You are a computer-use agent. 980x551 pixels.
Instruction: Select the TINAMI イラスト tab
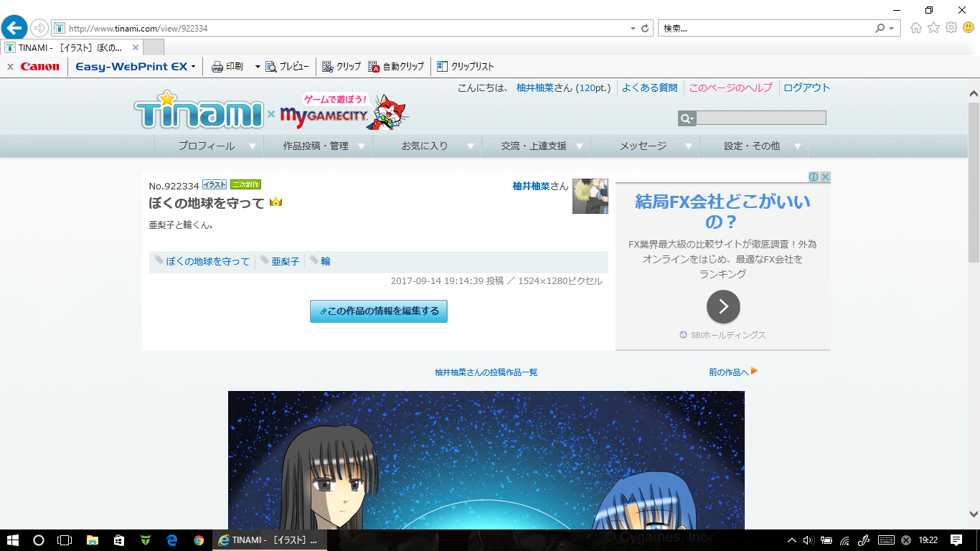click(72, 47)
